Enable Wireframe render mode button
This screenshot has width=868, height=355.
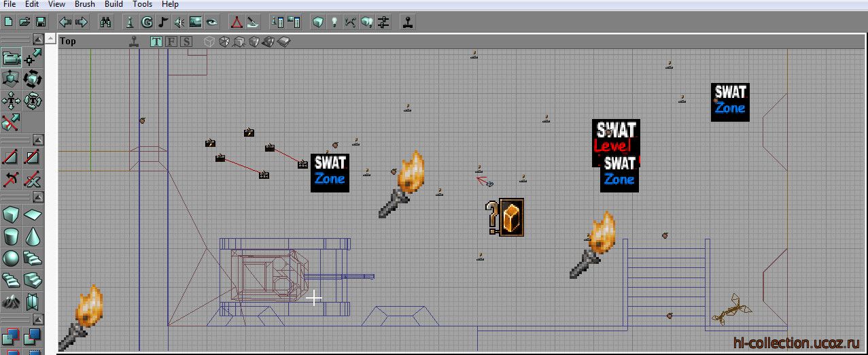pyautogui.click(x=224, y=41)
